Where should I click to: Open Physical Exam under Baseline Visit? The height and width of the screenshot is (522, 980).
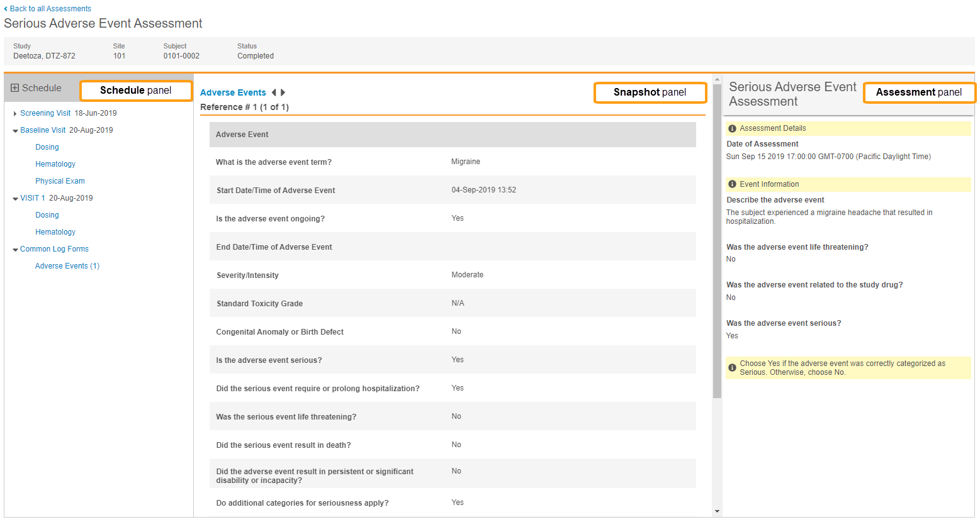point(60,181)
